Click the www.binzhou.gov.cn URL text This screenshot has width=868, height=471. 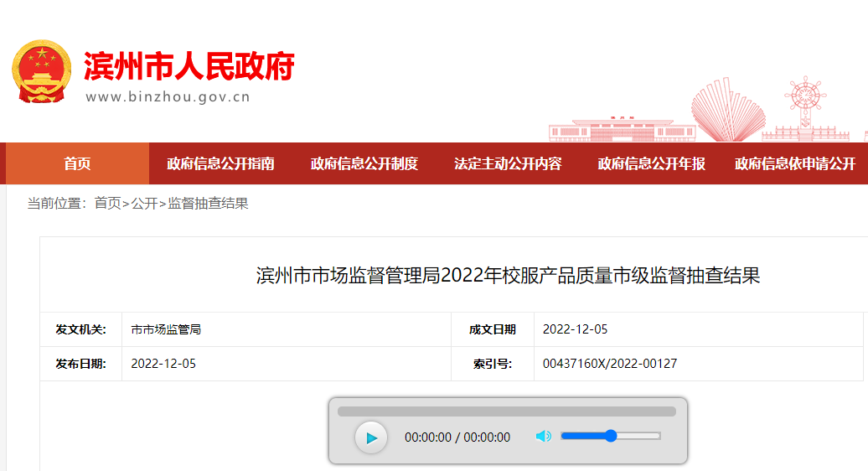pos(168,97)
